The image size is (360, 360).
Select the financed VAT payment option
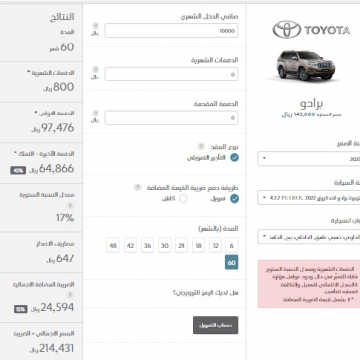(x=234, y=199)
